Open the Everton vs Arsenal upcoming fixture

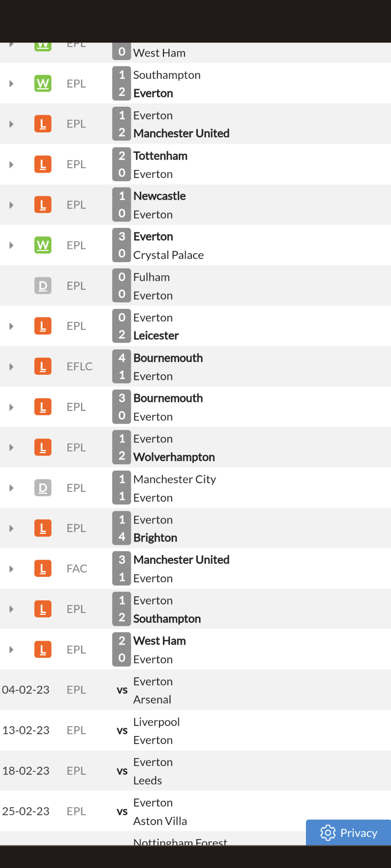(x=195, y=690)
